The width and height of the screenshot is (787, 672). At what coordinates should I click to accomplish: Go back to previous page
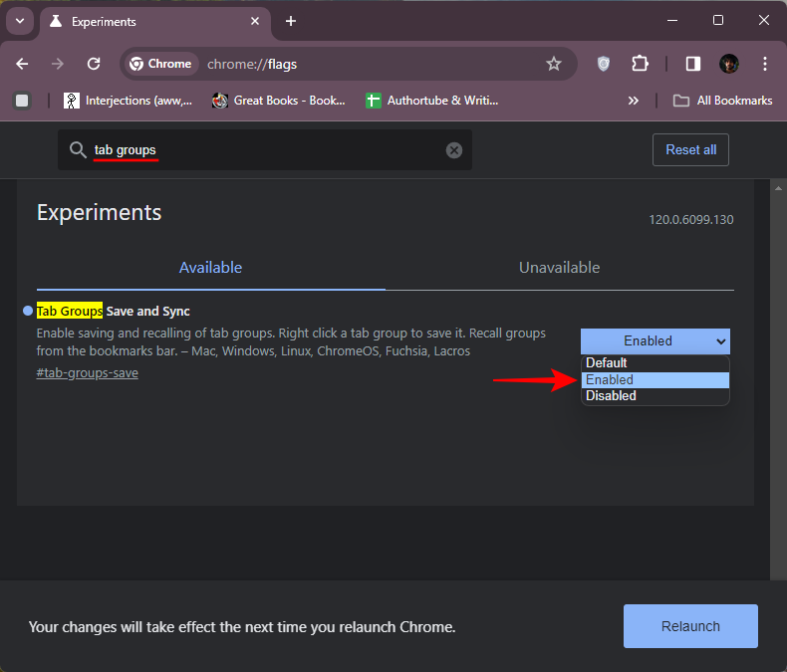pos(22,64)
